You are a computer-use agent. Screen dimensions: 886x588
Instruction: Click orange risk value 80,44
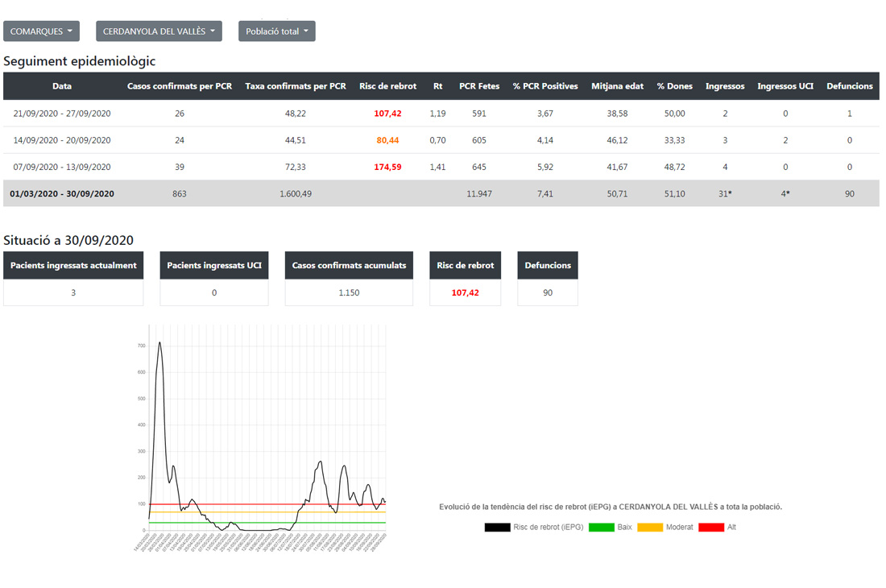pos(387,140)
